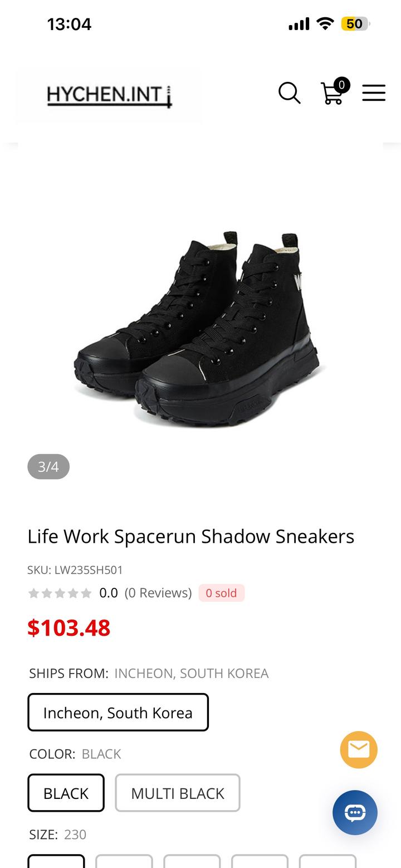
Task: Tap the HYCHEN.INT store logo
Action: point(110,95)
